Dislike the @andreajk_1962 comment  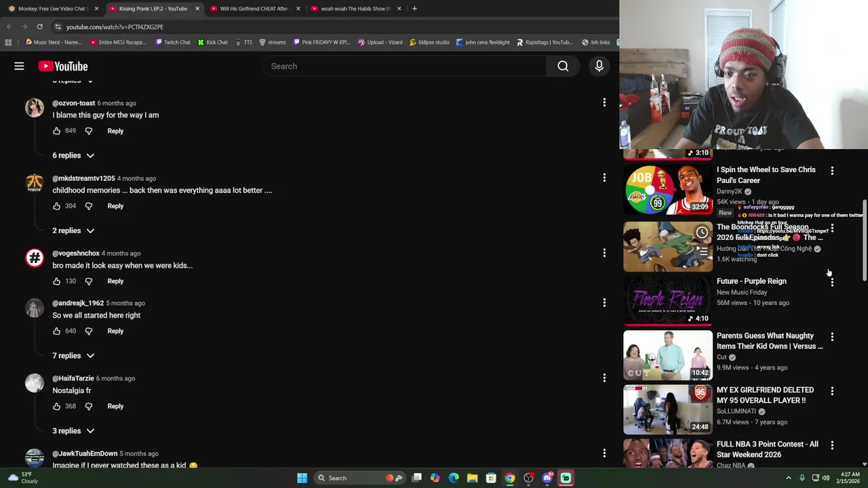pos(89,331)
